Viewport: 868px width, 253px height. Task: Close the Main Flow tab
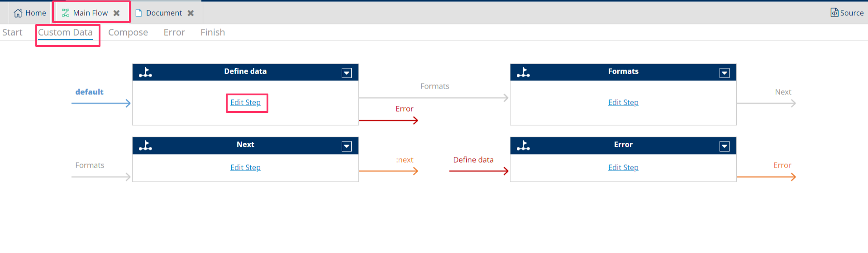[x=117, y=13]
